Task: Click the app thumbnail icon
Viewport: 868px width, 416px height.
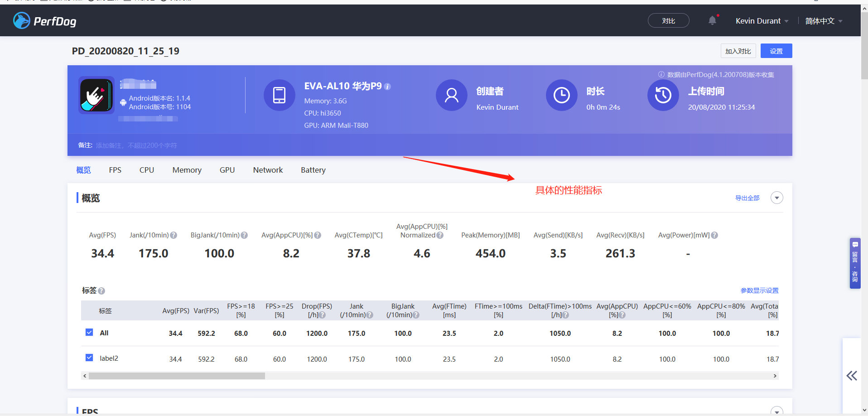Action: [96, 95]
